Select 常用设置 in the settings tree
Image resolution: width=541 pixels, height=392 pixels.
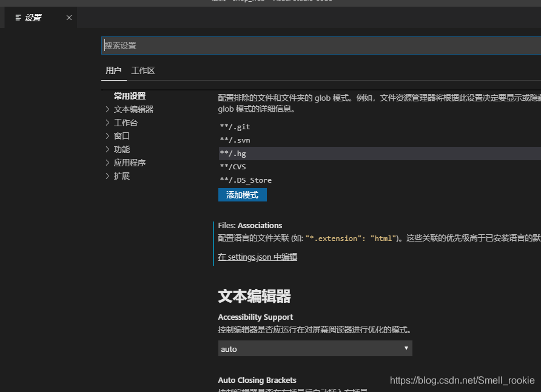(x=130, y=96)
